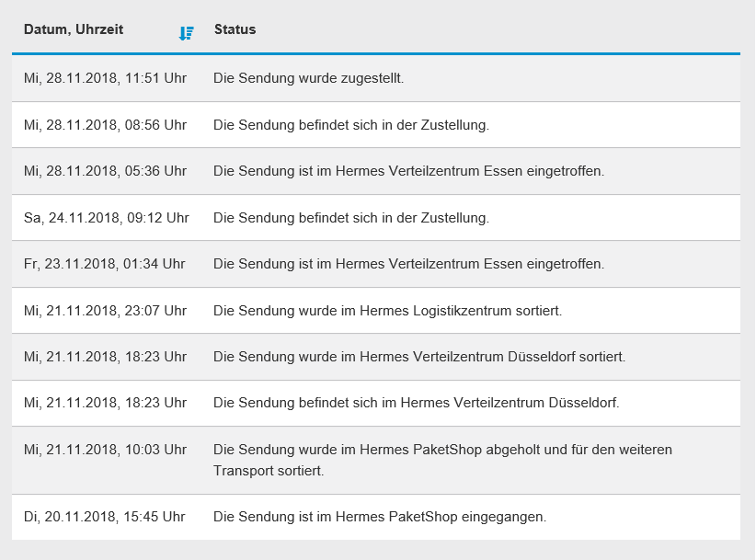Click the 21.11.2018, 23:07 Uhr timestamp

click(x=105, y=311)
